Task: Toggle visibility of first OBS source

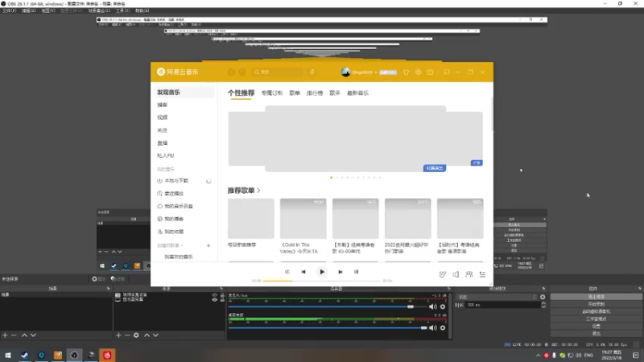Action: (214, 295)
